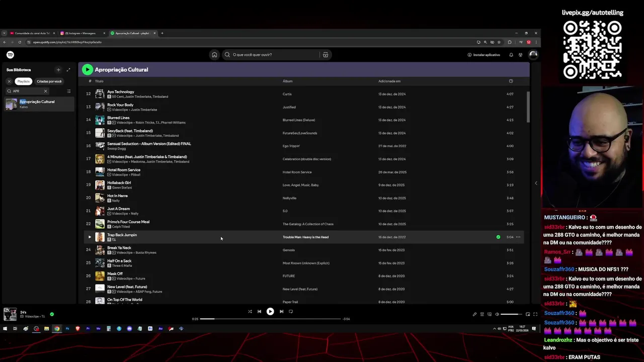Bookmark this page with the star icon
This screenshot has width=644, height=362.
499,42
